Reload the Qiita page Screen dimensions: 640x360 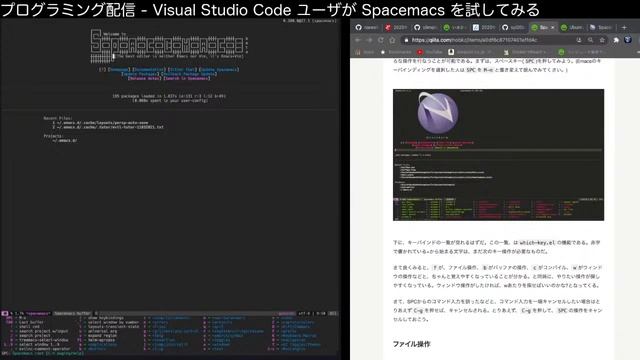click(381, 40)
